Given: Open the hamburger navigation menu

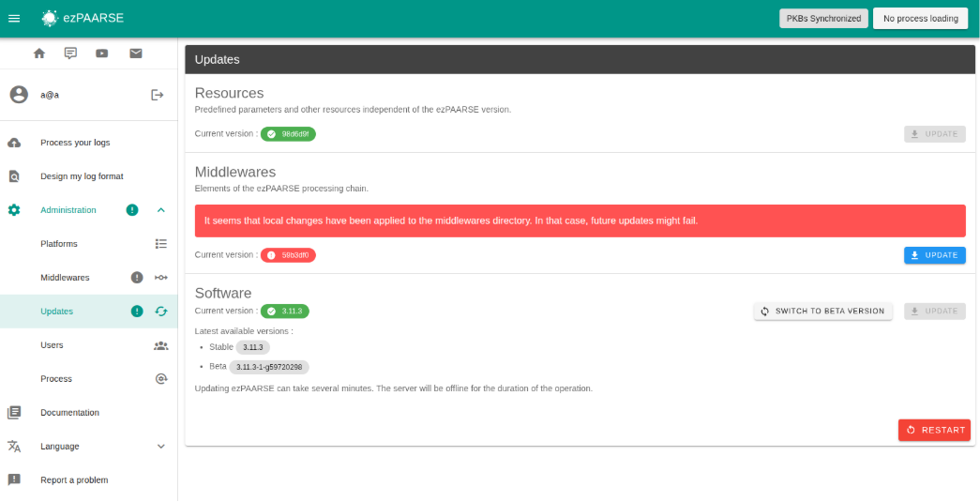Looking at the screenshot, I should pyautogui.click(x=14, y=18).
